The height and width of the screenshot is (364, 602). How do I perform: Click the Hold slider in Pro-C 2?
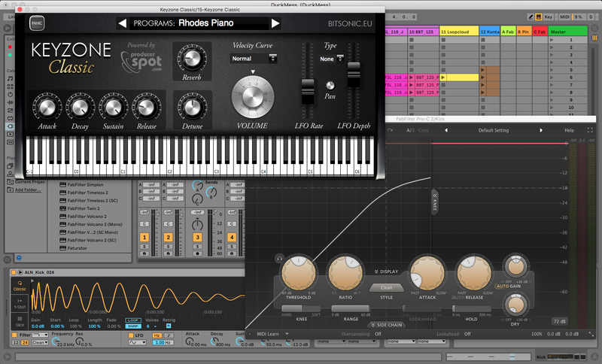point(472,309)
